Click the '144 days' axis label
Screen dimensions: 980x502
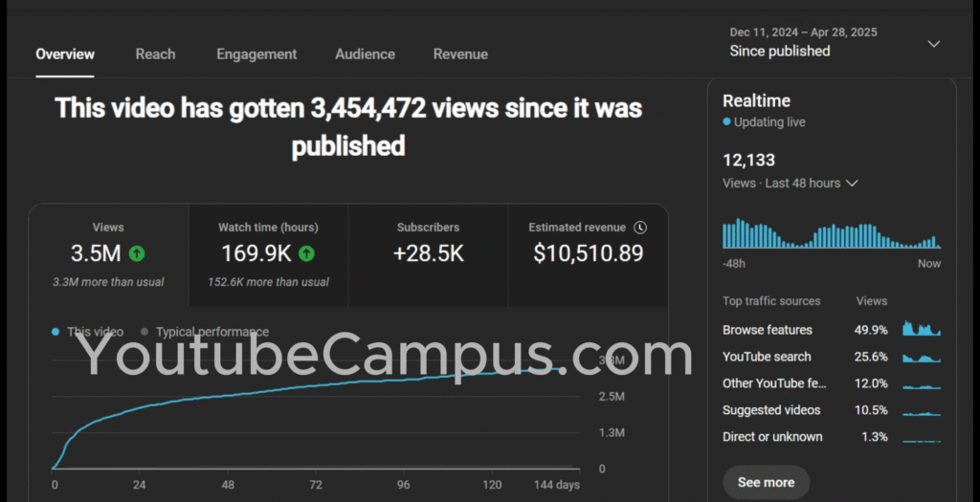pos(556,485)
